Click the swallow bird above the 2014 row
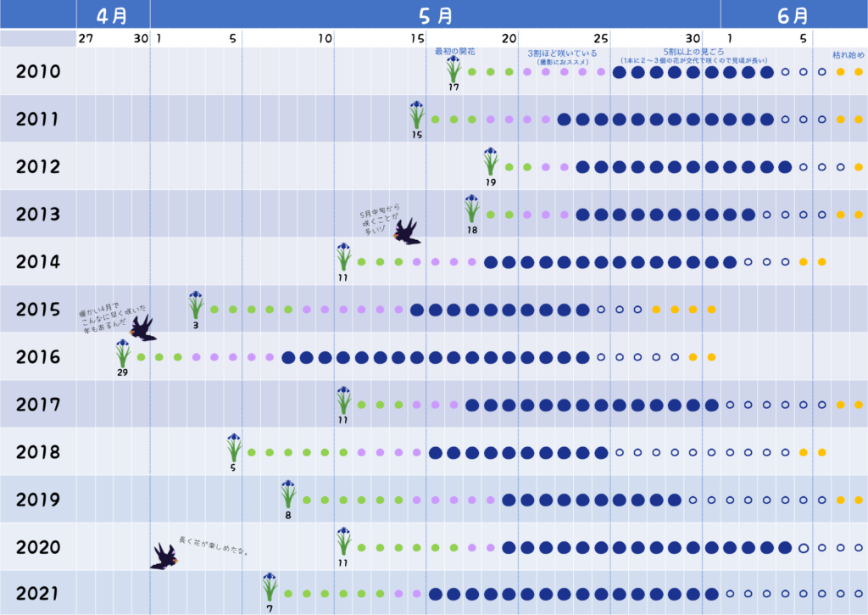This screenshot has height=615, width=868. tap(407, 231)
